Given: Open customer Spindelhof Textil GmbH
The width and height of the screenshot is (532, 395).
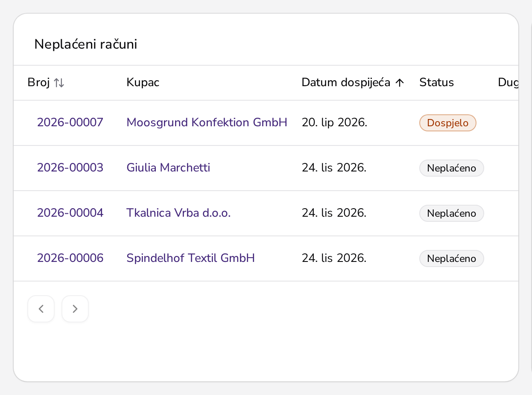Looking at the screenshot, I should click(191, 258).
